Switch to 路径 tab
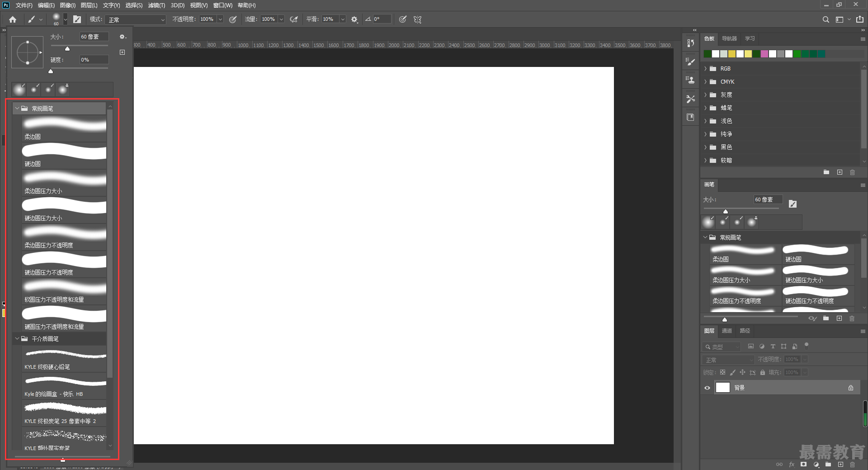868x470 pixels. (x=745, y=331)
